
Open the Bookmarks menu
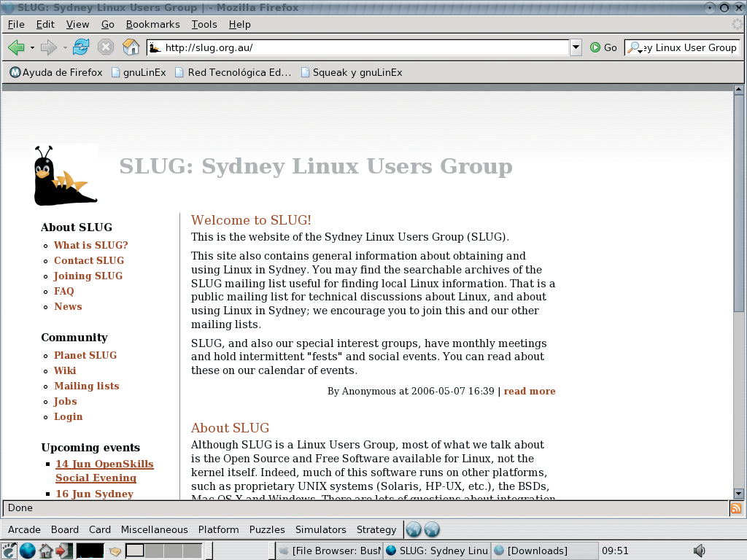[x=153, y=24]
